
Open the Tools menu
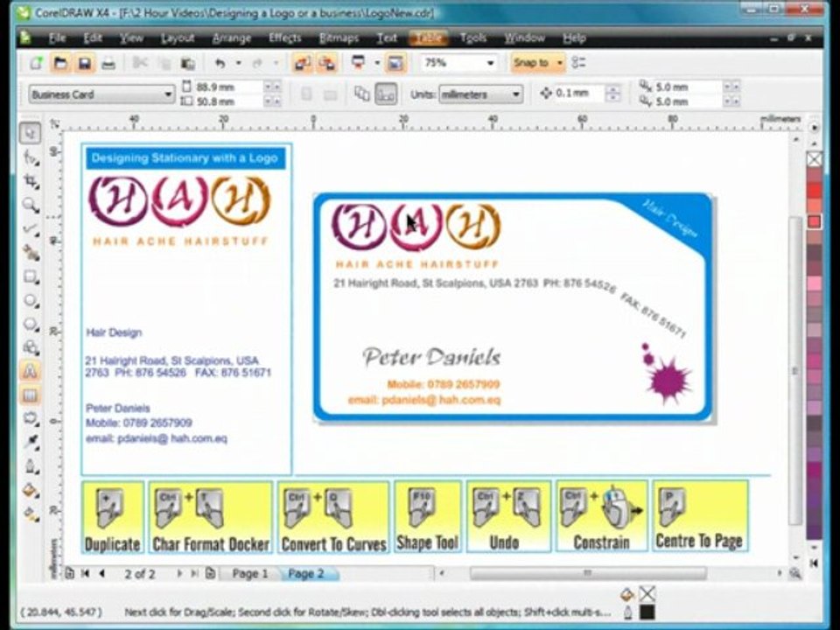473,38
